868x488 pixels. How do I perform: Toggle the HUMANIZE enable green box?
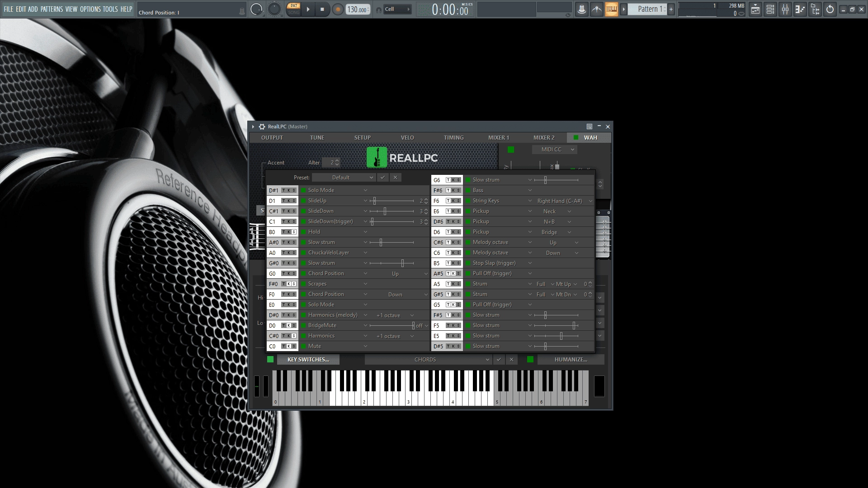[x=530, y=359]
